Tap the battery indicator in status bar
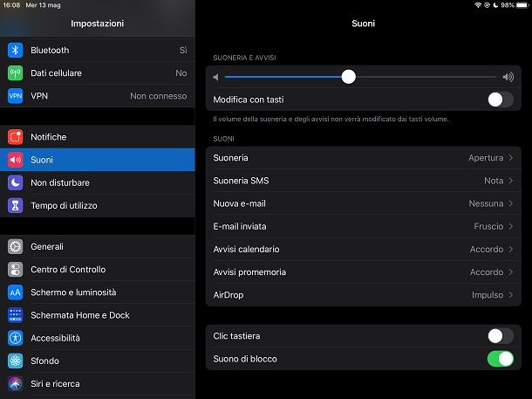Image resolution: width=532 pixels, height=399 pixels. pyautogui.click(x=522, y=5)
